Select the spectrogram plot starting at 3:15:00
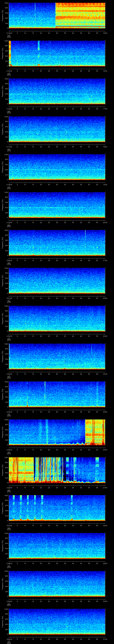The width and height of the screenshot is (114, 644). [57, 54]
